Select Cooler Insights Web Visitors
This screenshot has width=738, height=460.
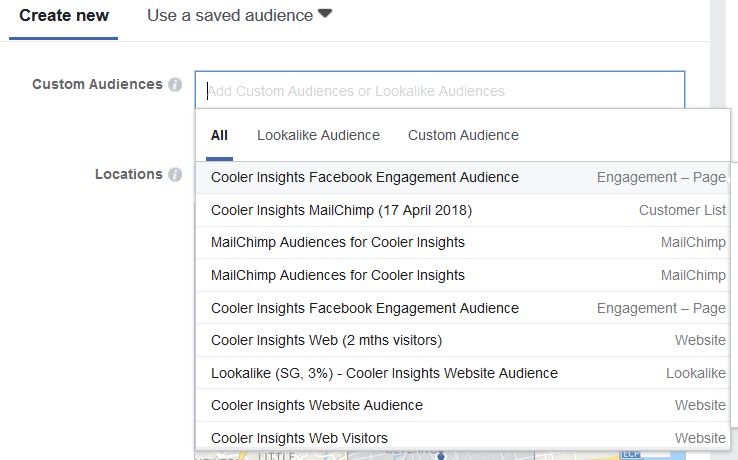(463, 438)
